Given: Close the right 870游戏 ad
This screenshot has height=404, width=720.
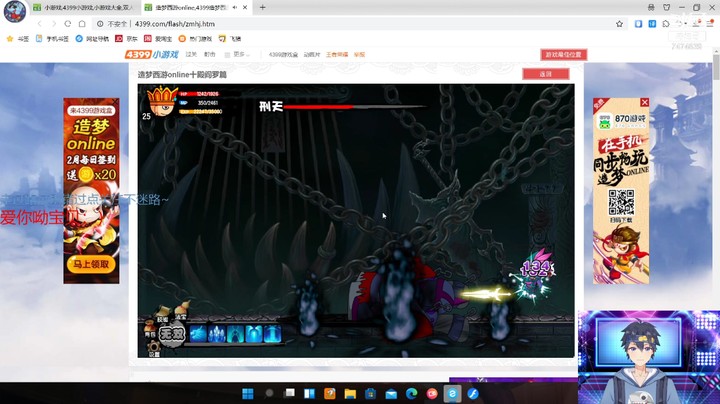Looking at the screenshot, I should (645, 102).
